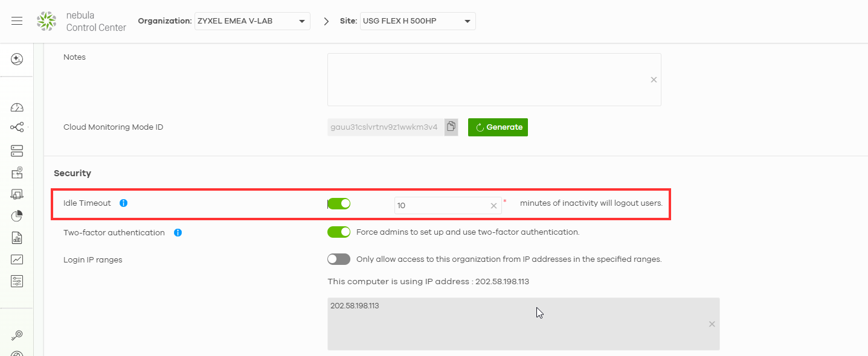The image size is (868, 356).
Task: Click the Generate button
Action: (x=498, y=127)
